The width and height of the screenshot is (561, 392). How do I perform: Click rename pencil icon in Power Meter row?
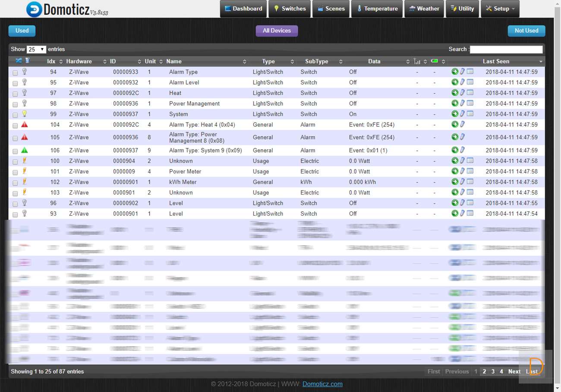[x=462, y=171]
